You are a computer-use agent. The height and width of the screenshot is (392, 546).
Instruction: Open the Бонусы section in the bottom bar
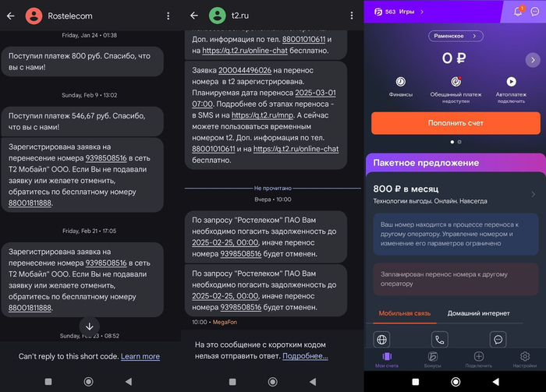(x=432, y=359)
